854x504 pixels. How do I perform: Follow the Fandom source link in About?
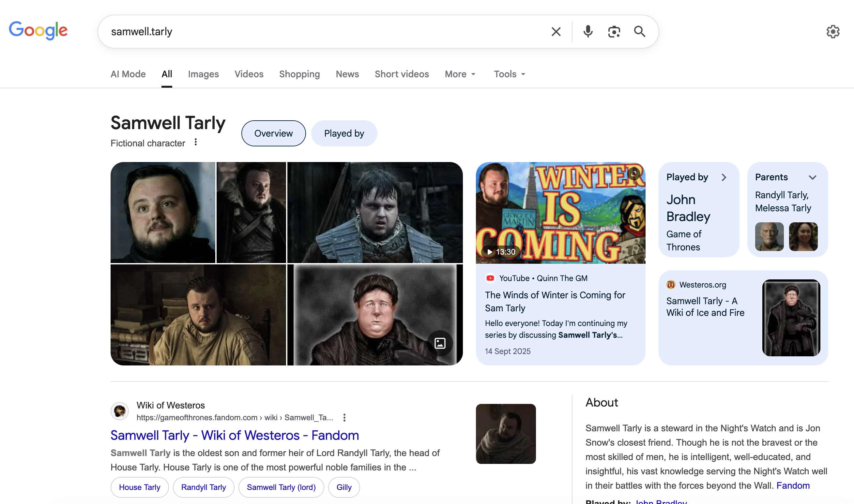pyautogui.click(x=793, y=486)
